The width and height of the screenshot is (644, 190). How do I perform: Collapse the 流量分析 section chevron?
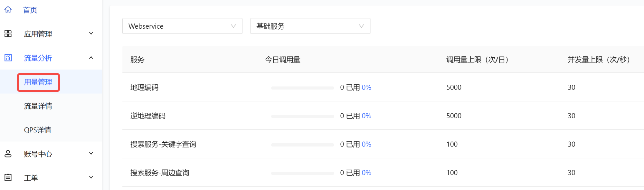tap(91, 58)
